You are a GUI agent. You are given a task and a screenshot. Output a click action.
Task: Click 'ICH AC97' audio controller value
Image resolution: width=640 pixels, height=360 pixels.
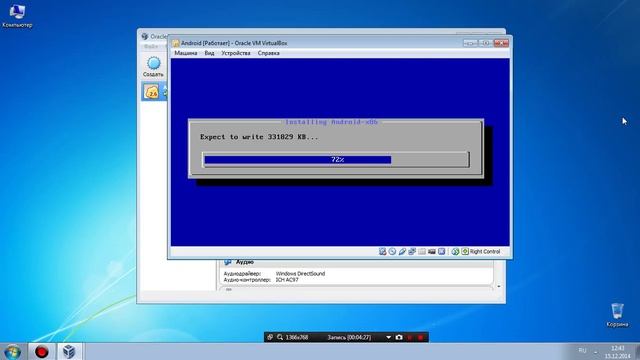tap(287, 280)
